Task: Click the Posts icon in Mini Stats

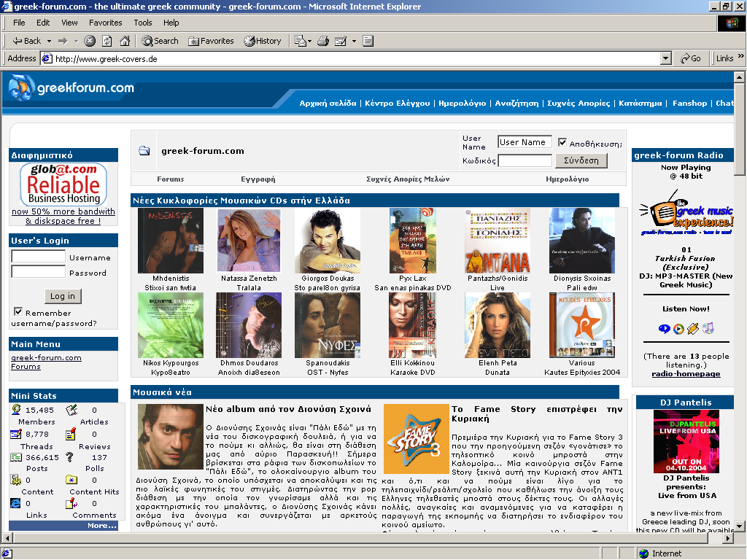Action: pos(16,457)
